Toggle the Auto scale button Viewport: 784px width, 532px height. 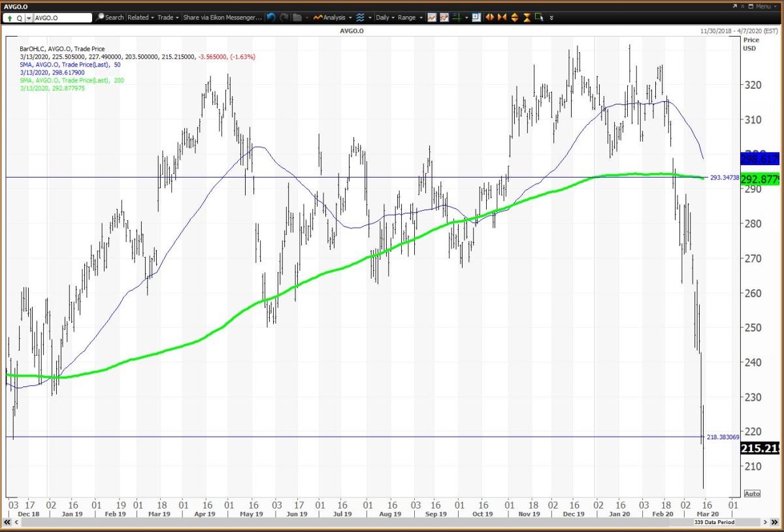[x=751, y=493]
